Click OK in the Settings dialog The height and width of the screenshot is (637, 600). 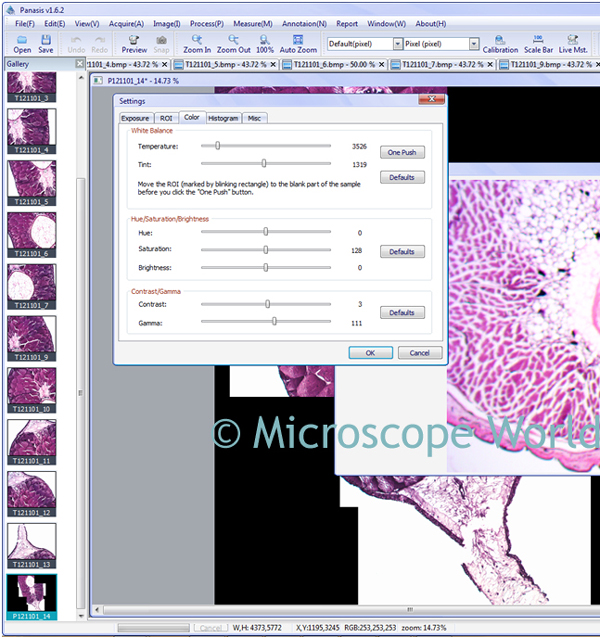coord(370,353)
